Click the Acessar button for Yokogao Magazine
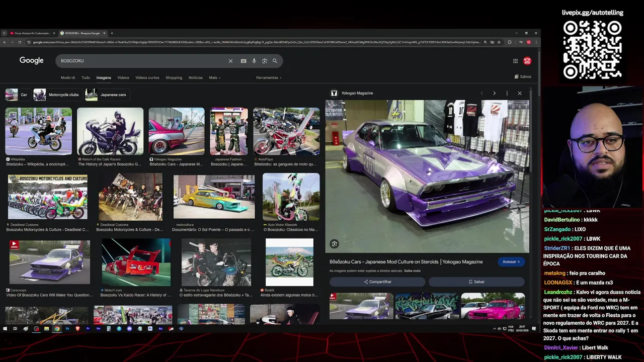Screen dimensions: 644x362 (x=511, y=262)
